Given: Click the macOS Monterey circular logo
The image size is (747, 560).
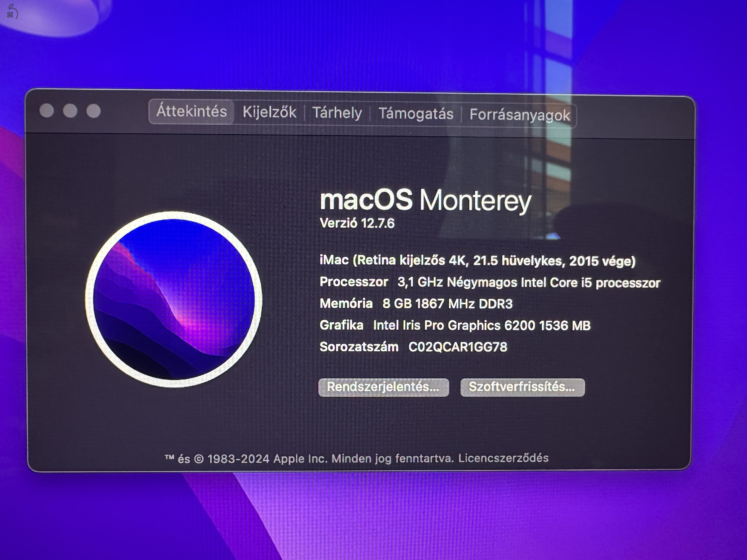Looking at the screenshot, I should tap(174, 299).
